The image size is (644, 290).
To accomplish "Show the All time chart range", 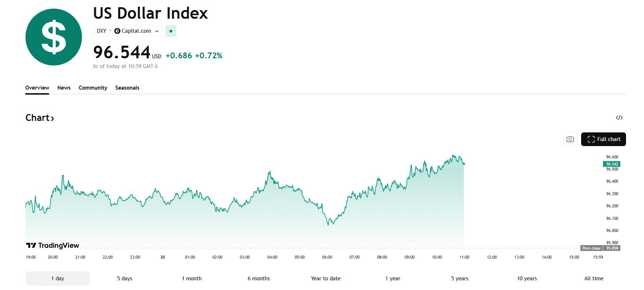I will coord(594,278).
